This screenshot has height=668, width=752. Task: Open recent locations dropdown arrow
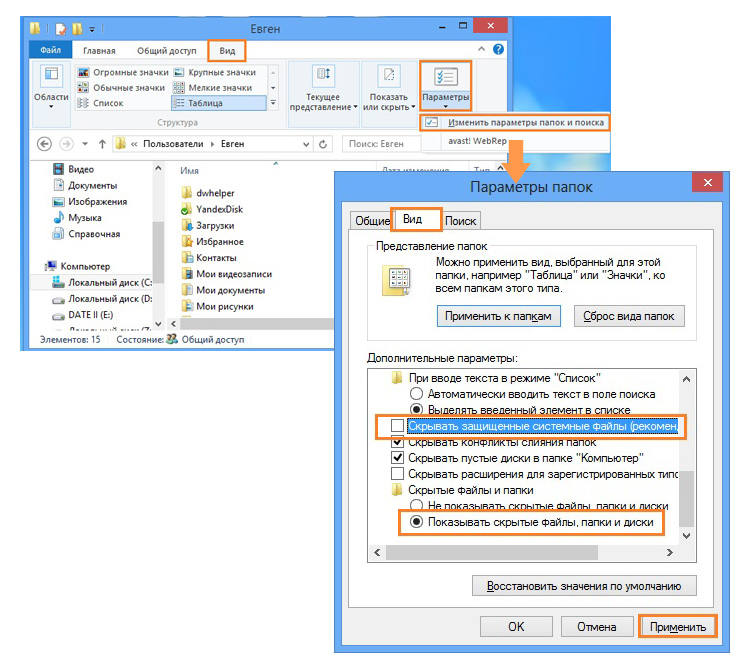85,144
